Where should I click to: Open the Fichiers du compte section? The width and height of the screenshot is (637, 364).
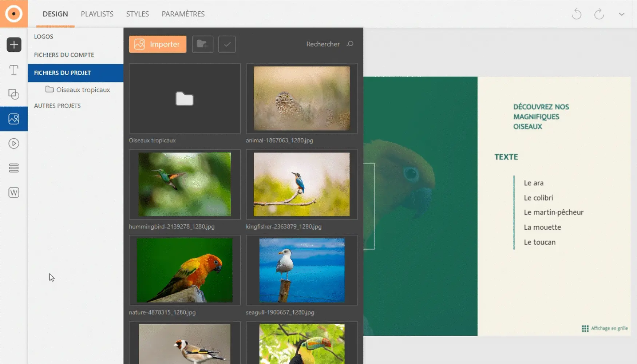point(64,55)
